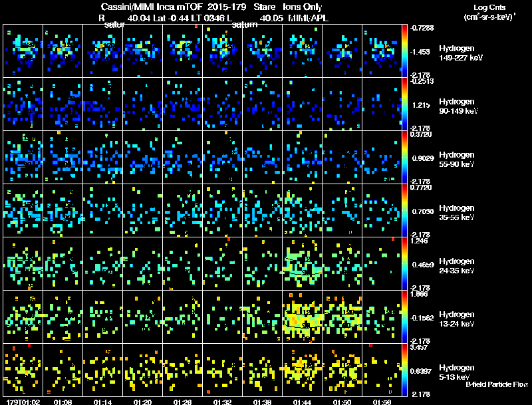Viewport: 532px width, 405px height.
Task: Open the Hydrogen 24-35 keV panel at 01:44
Action: click(302, 263)
